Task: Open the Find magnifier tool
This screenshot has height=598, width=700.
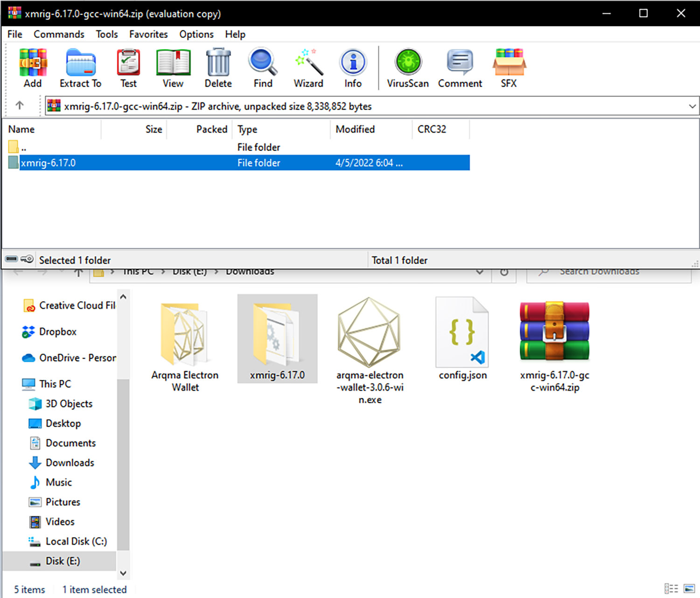Action: (263, 68)
